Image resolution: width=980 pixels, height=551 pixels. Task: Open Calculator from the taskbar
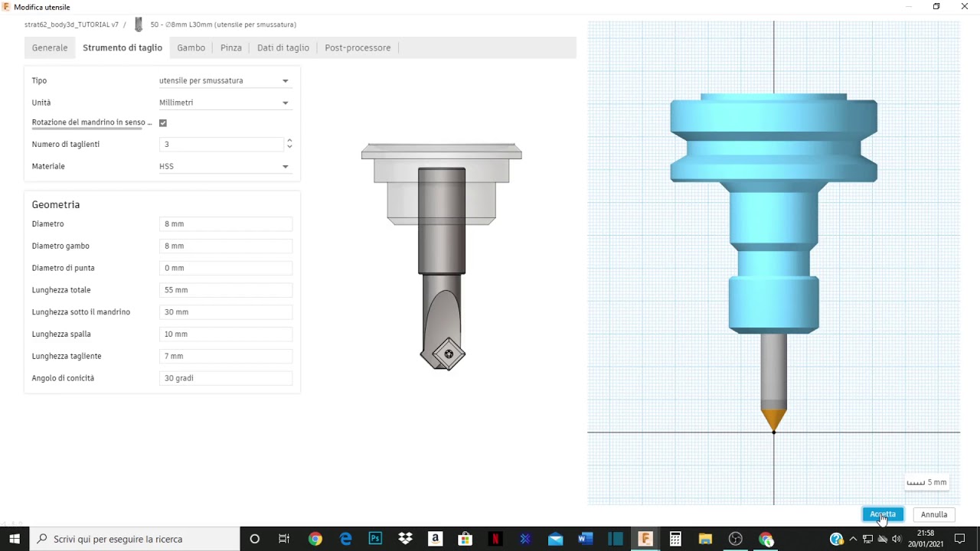[675, 539]
